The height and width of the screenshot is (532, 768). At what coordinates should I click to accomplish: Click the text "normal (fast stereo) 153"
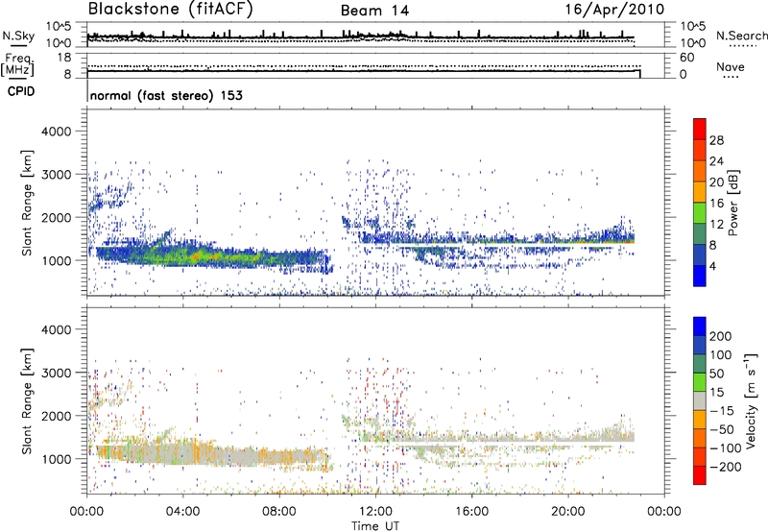[x=166, y=95]
